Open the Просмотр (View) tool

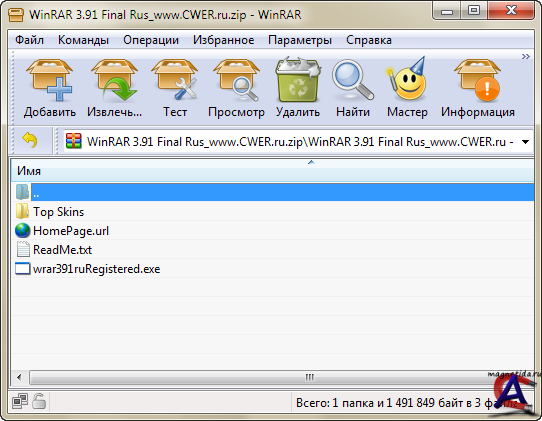(236, 80)
